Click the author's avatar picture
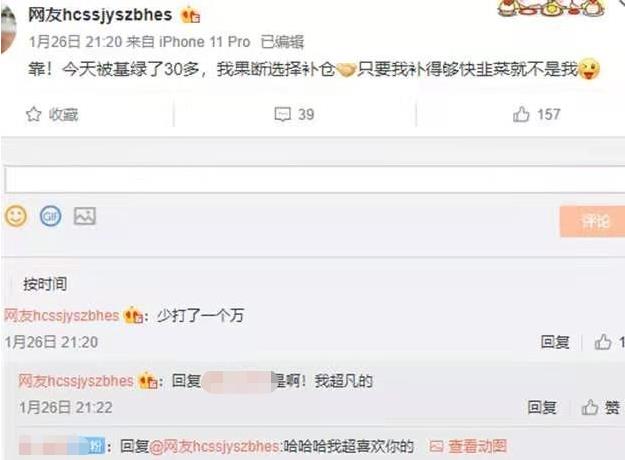625x460 pixels. [x=8, y=30]
